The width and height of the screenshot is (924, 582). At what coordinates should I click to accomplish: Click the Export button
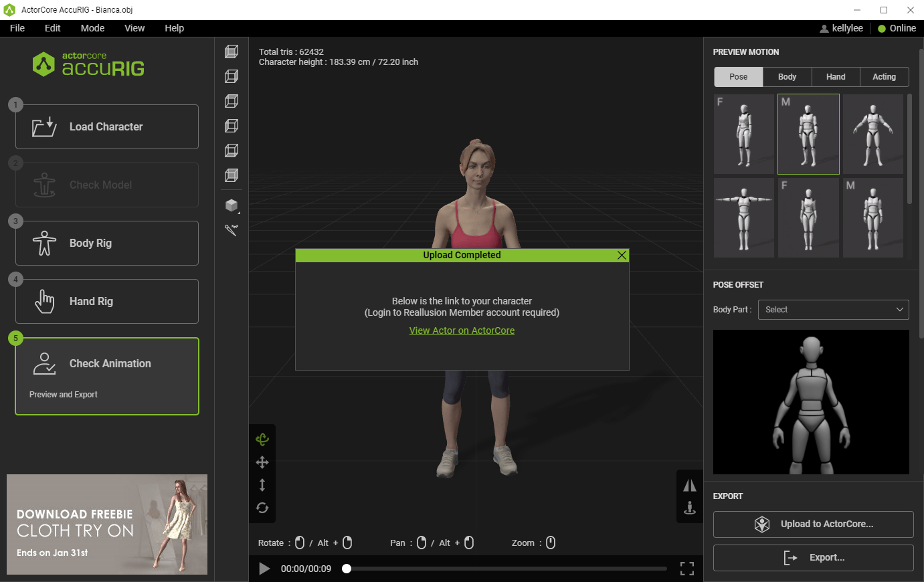(x=813, y=558)
